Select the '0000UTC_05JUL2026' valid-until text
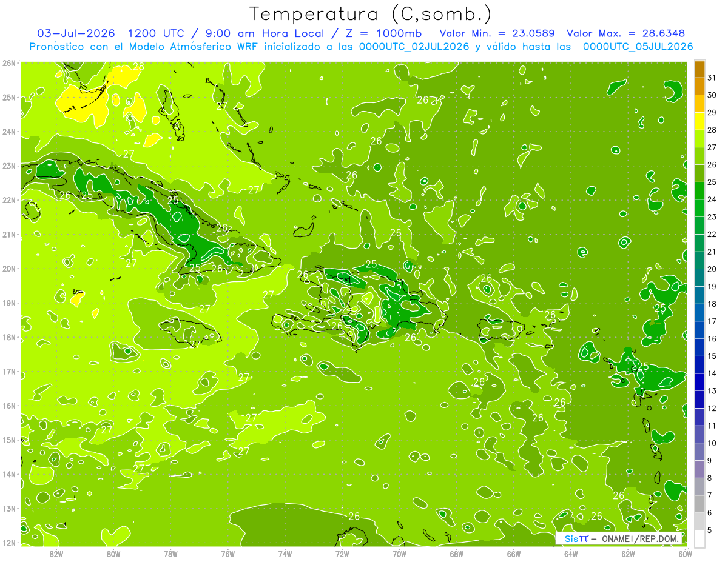The width and height of the screenshot is (728, 562). coord(638,47)
